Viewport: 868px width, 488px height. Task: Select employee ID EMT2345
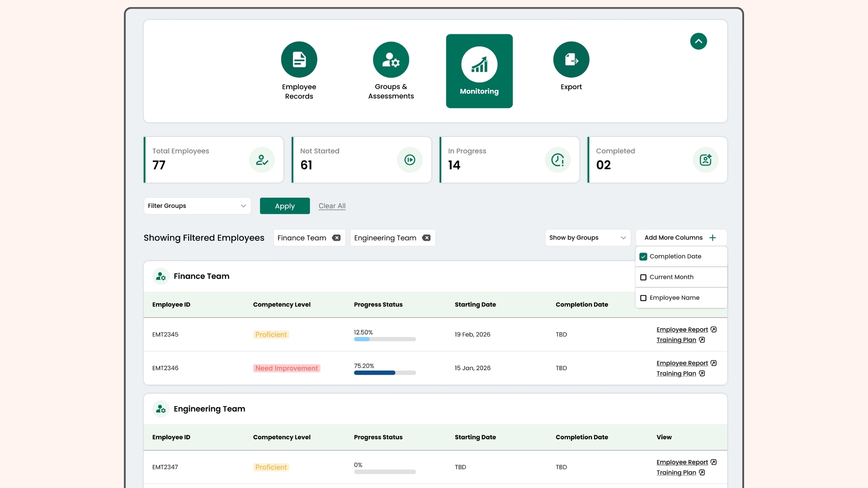[x=165, y=334]
